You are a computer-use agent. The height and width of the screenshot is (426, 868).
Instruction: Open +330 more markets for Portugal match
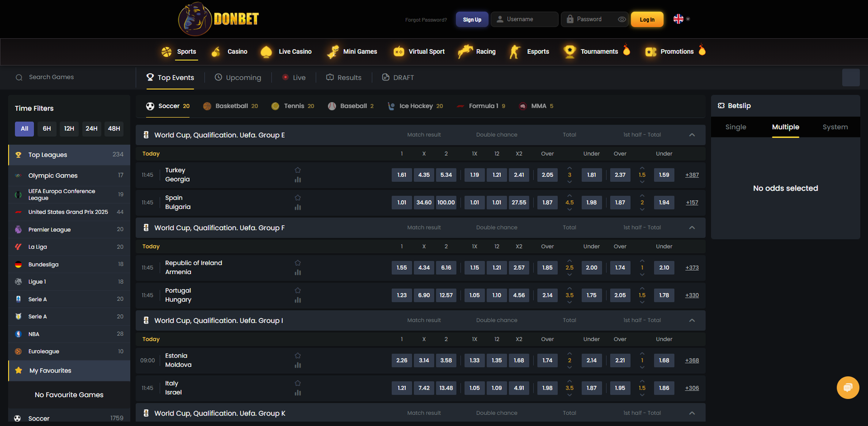pos(692,295)
